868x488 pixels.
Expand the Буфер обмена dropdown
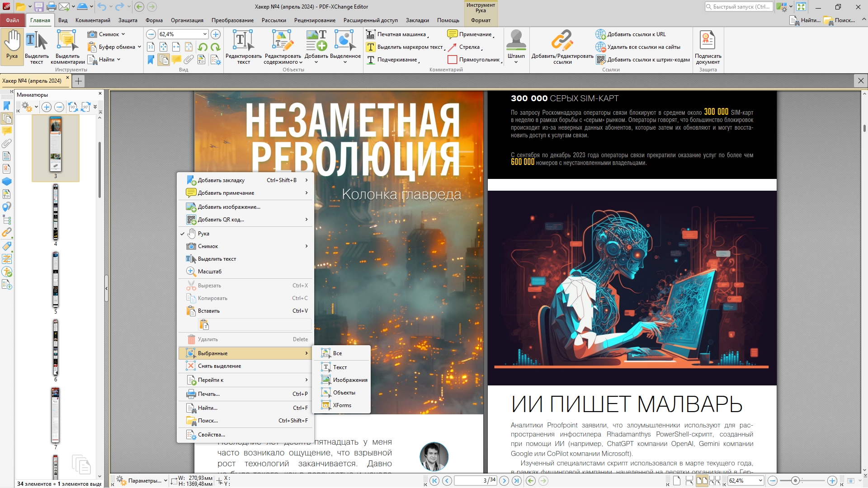(x=139, y=47)
